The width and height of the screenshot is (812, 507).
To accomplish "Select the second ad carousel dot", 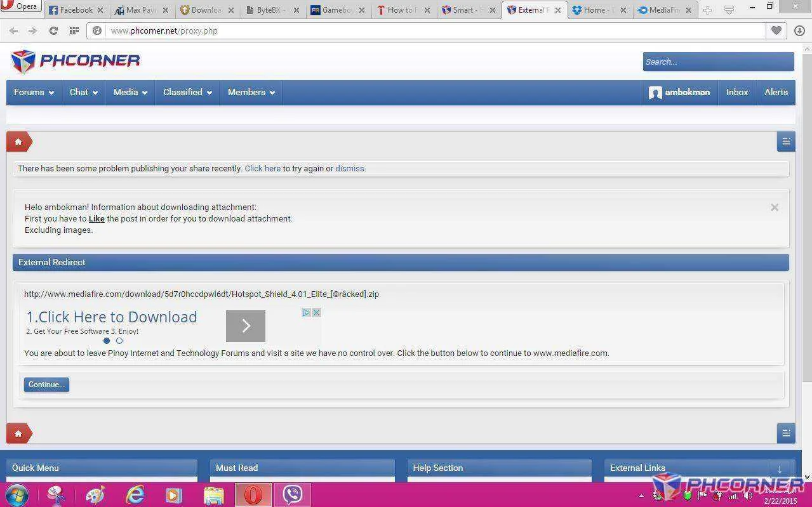I will click(119, 341).
